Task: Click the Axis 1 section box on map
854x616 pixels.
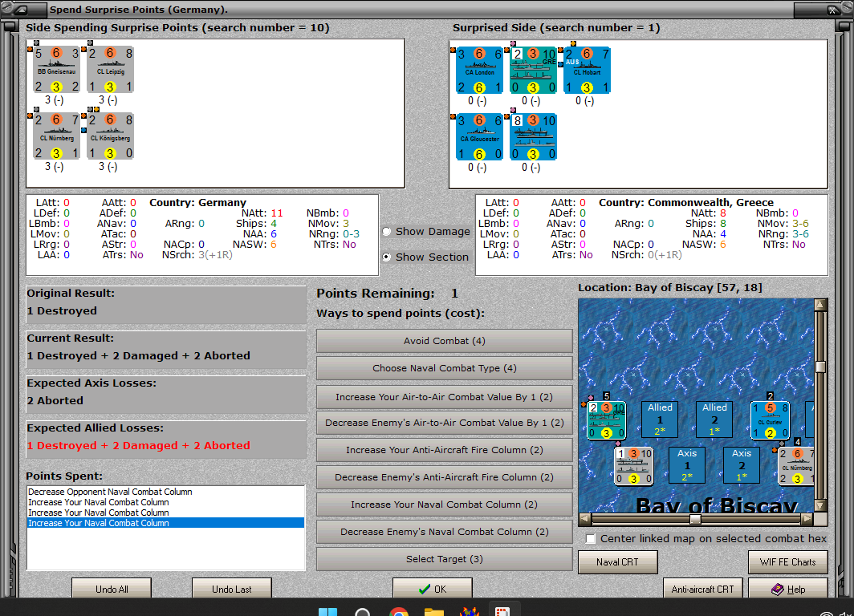Action: coord(687,465)
